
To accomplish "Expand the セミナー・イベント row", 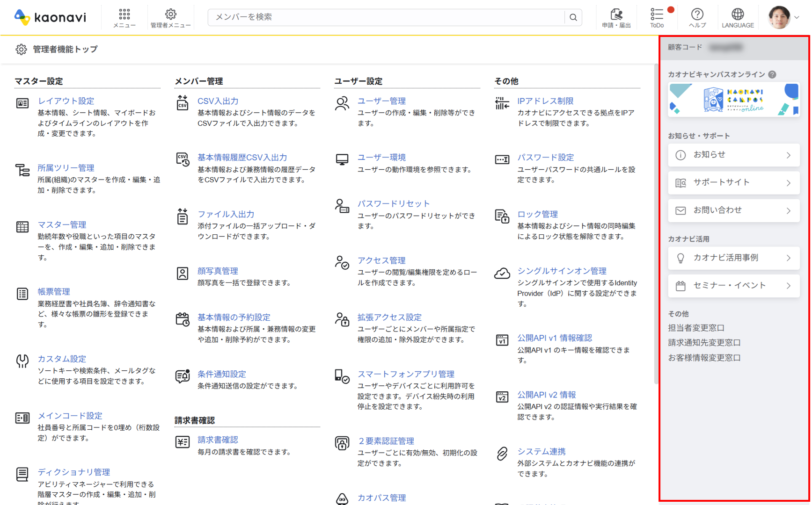I will [x=733, y=286].
